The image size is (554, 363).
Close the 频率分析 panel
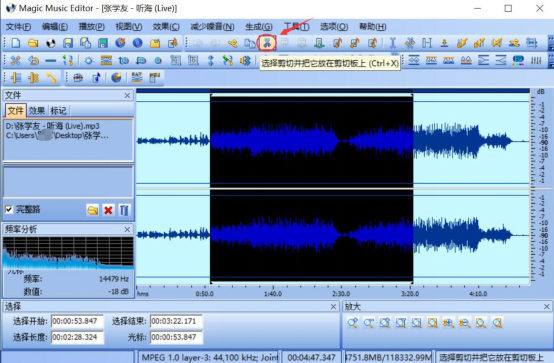[x=128, y=229]
